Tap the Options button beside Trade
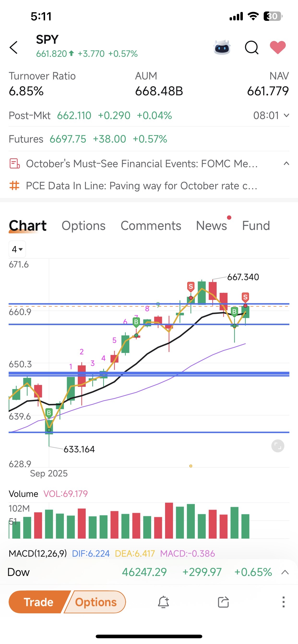This screenshot has height=644, width=298. pyautogui.click(x=96, y=602)
